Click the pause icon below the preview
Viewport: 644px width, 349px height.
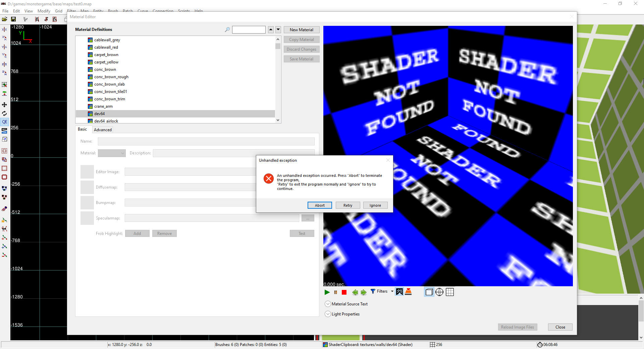pos(335,292)
